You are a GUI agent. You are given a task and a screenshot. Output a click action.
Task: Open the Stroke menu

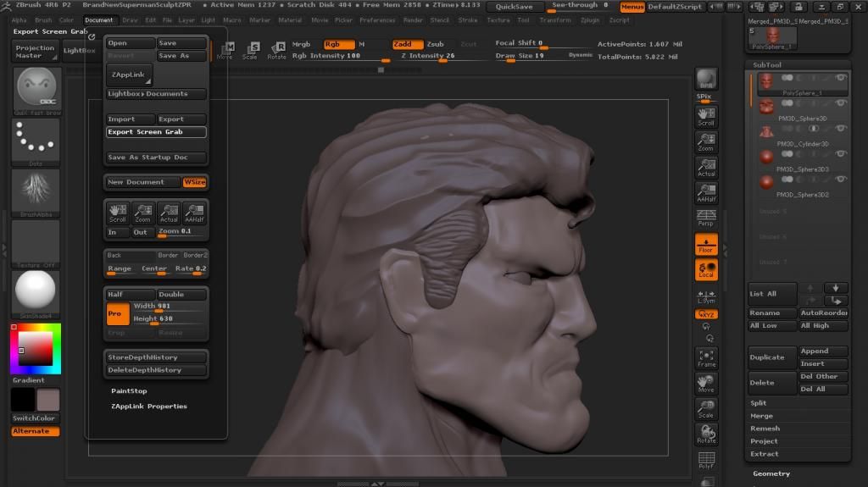pyautogui.click(x=468, y=20)
